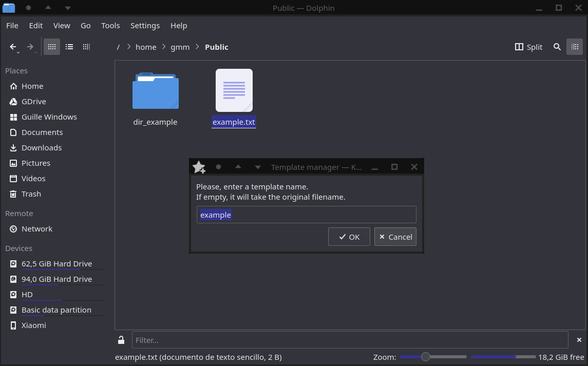Click the 18,2 GiB free text
Viewport: 588px width, 366px height.
coord(561,357)
